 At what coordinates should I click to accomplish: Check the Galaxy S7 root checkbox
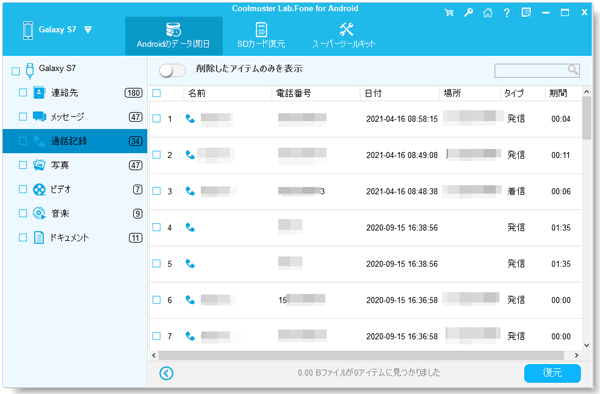[x=16, y=71]
